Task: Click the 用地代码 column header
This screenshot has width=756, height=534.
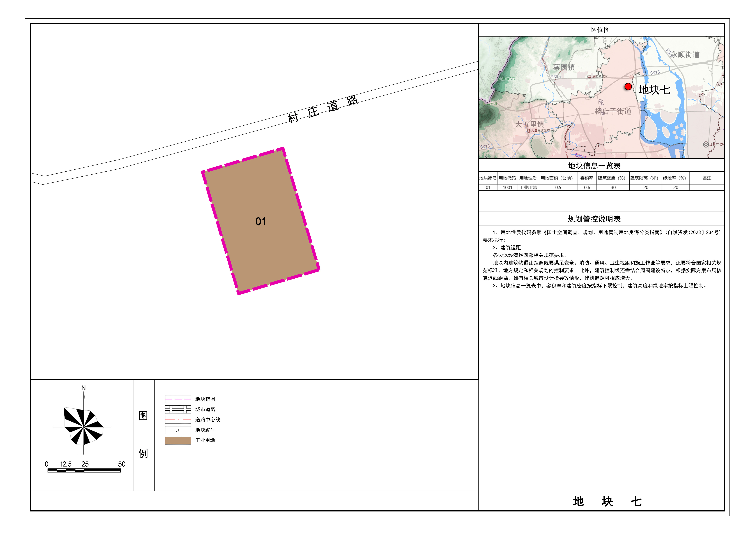Action: 507,178
